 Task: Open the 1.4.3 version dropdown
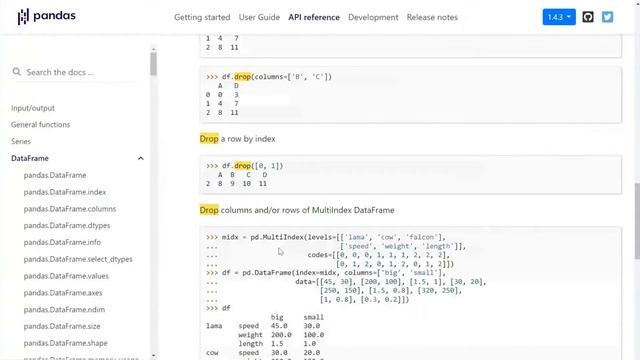click(559, 17)
